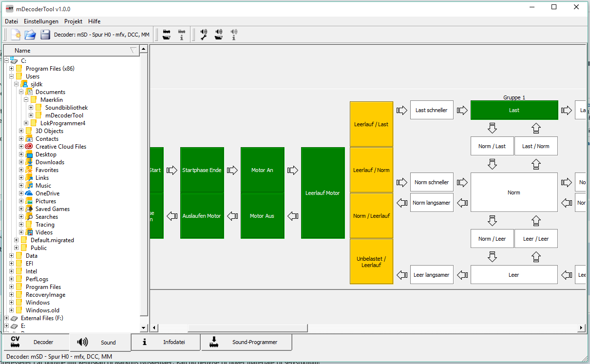Viewport: 590px width, 364px height.
Task: Click the file tree scroll-down arrow
Action: pyautogui.click(x=144, y=328)
